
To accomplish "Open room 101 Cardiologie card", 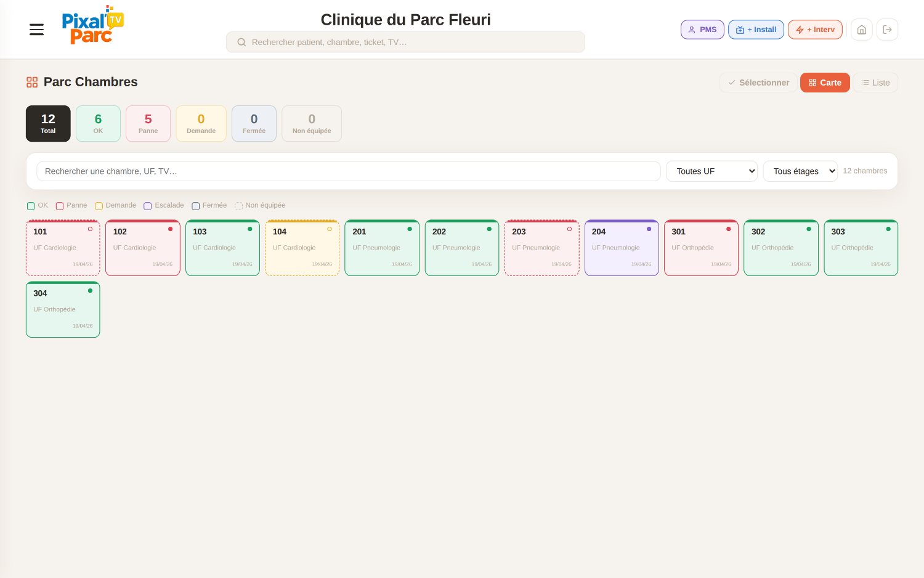I will tap(63, 248).
